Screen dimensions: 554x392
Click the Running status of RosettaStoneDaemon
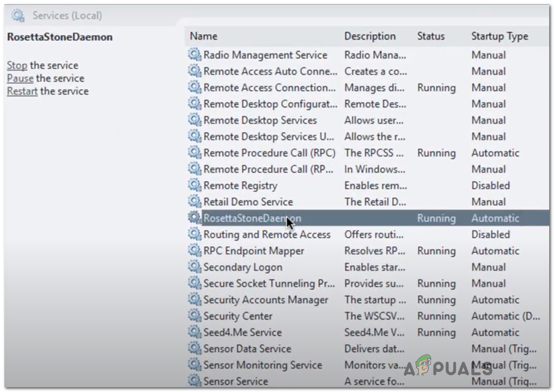(x=436, y=219)
